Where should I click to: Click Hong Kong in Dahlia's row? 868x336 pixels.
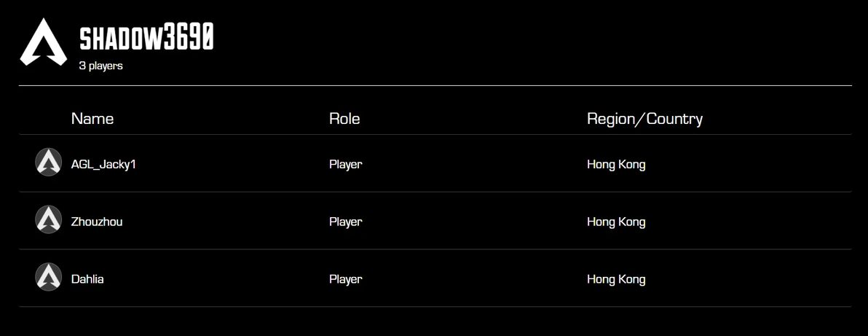tap(616, 279)
